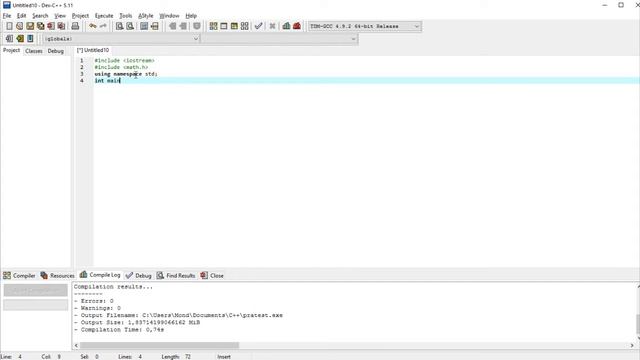
Task: Select the Untitled10 editor tab
Action: click(93, 50)
